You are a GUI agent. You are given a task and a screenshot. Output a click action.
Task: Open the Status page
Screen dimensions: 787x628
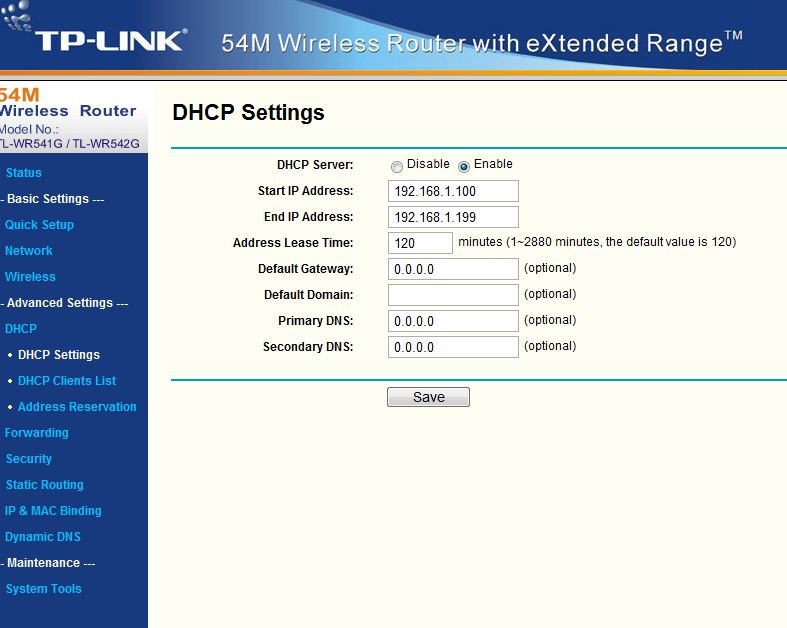tap(24, 173)
